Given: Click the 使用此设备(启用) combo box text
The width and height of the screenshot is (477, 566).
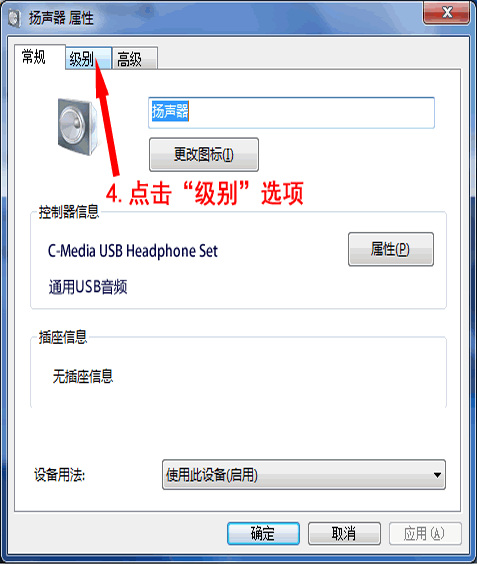Looking at the screenshot, I should click(212, 475).
